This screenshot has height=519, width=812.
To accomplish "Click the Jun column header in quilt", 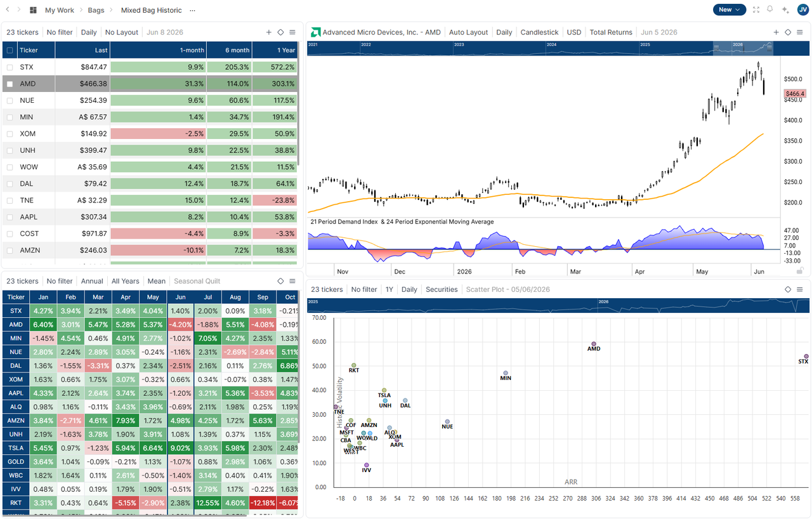I will (180, 297).
